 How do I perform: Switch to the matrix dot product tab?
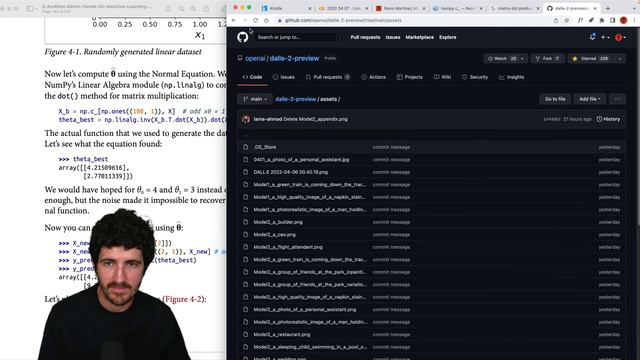(x=515, y=8)
